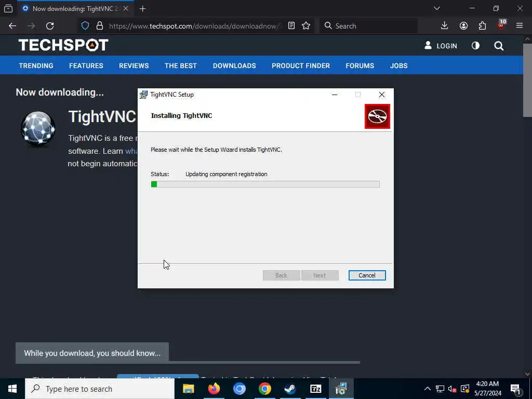The image size is (532, 399).
Task: Open Google Chrome from taskbar
Action: pos(264,389)
